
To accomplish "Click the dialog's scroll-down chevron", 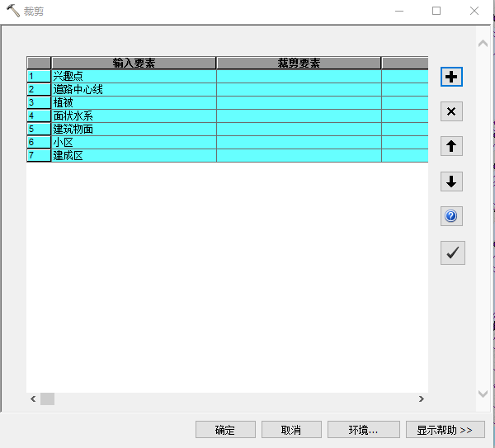I will pyautogui.click(x=483, y=394).
